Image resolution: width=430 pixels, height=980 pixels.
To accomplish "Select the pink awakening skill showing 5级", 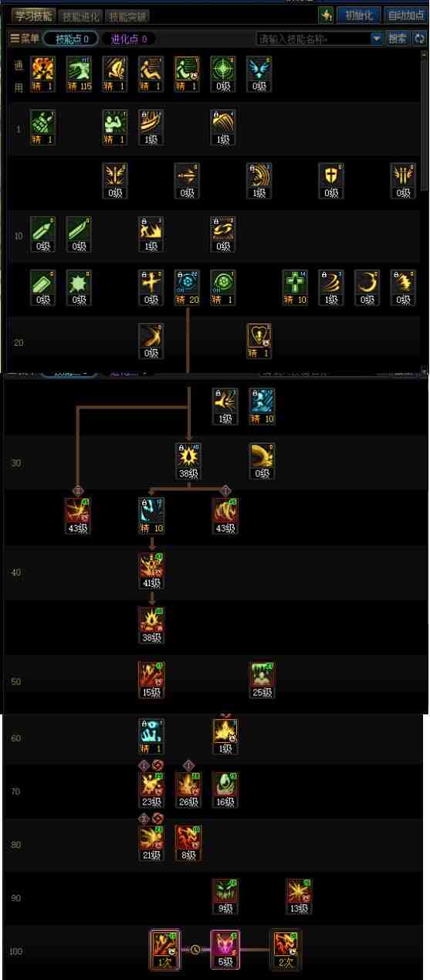I will click(x=225, y=949).
